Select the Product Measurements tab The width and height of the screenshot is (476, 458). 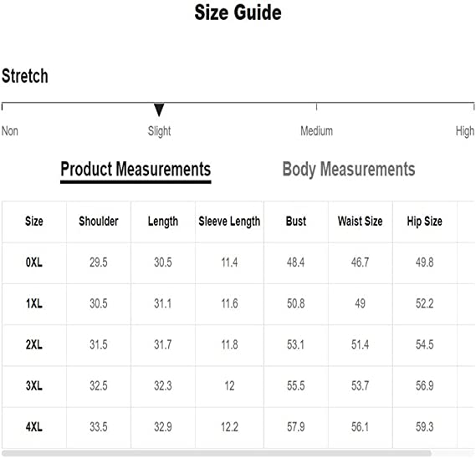136,170
